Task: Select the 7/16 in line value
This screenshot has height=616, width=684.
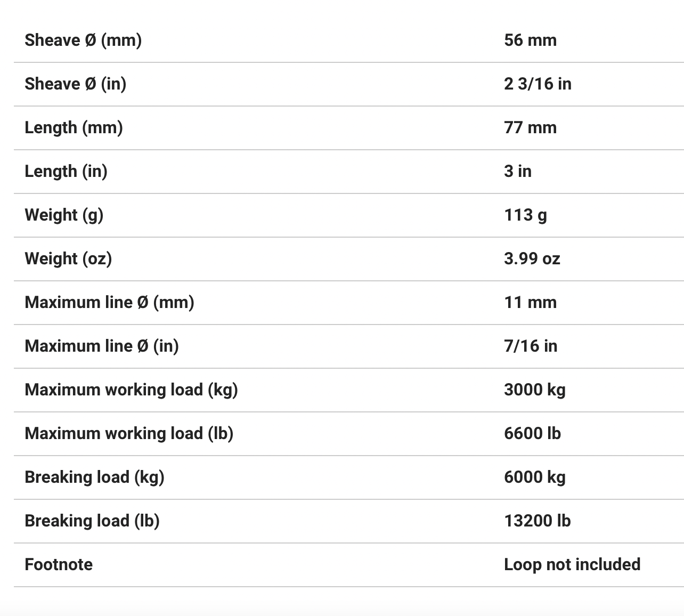Action: (x=531, y=346)
